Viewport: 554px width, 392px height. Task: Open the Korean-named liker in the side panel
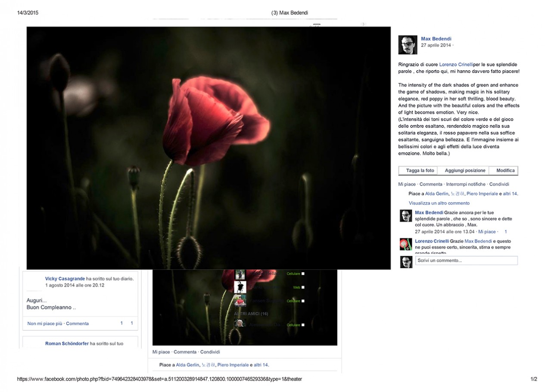click(x=457, y=194)
